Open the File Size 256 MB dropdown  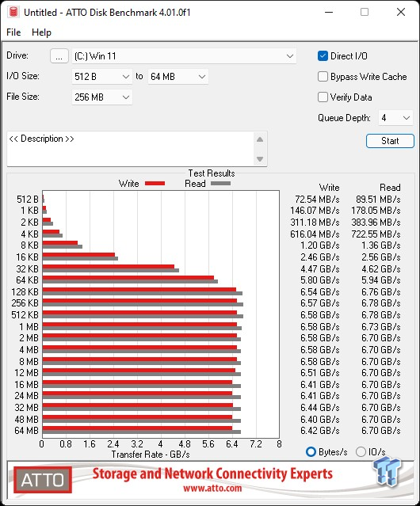(102, 97)
